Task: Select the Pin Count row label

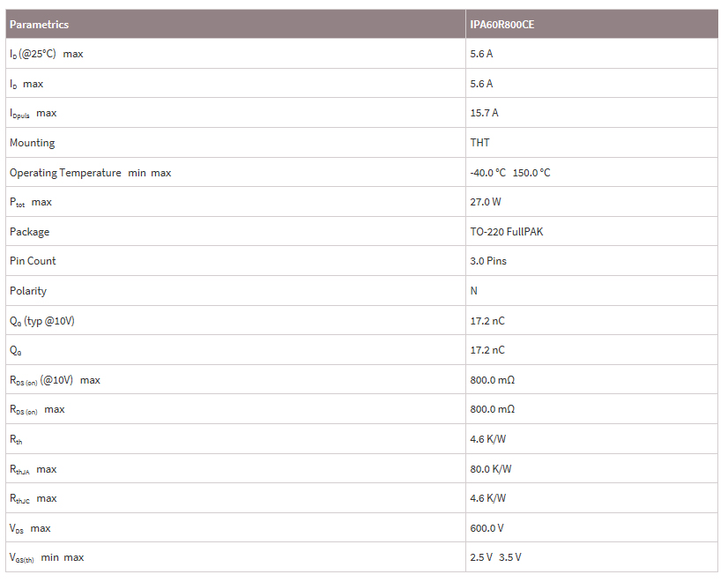Action: click(33, 261)
